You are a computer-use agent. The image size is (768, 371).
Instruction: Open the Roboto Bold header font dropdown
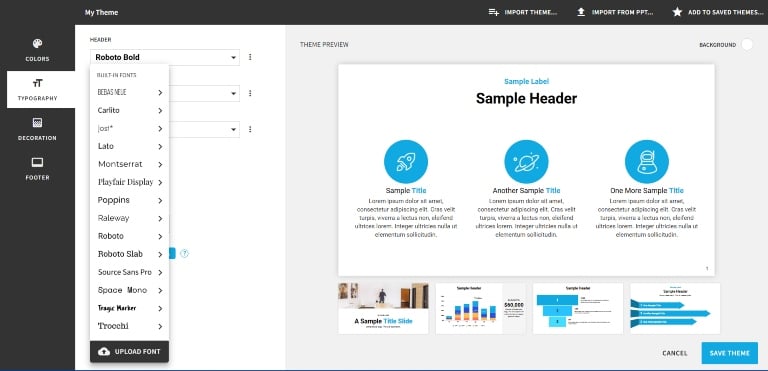tap(165, 57)
